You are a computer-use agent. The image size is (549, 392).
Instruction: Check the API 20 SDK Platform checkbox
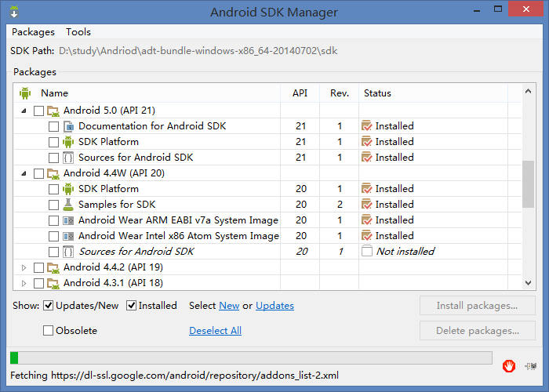pos(53,190)
